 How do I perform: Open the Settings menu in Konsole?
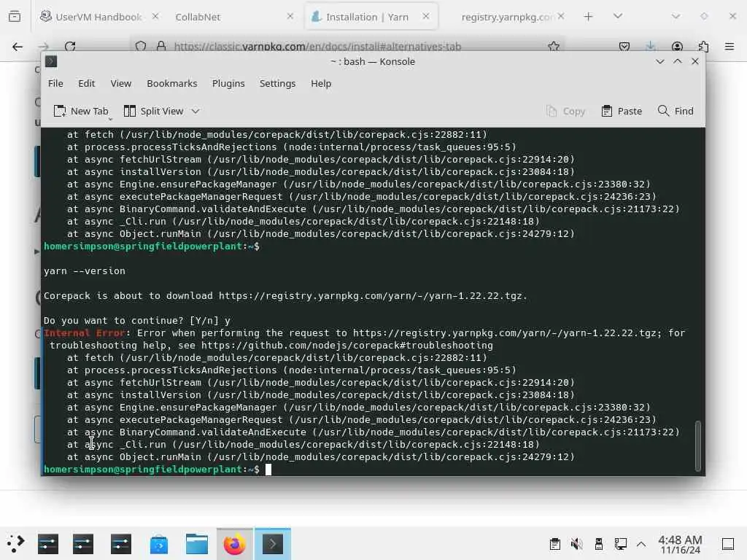(277, 83)
